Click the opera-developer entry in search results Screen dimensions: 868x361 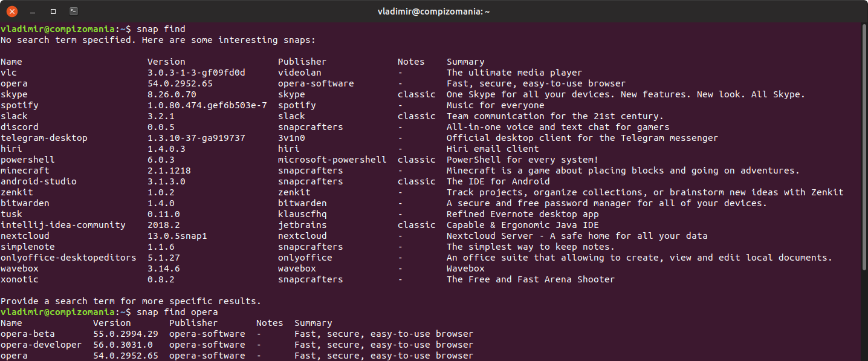(41, 345)
